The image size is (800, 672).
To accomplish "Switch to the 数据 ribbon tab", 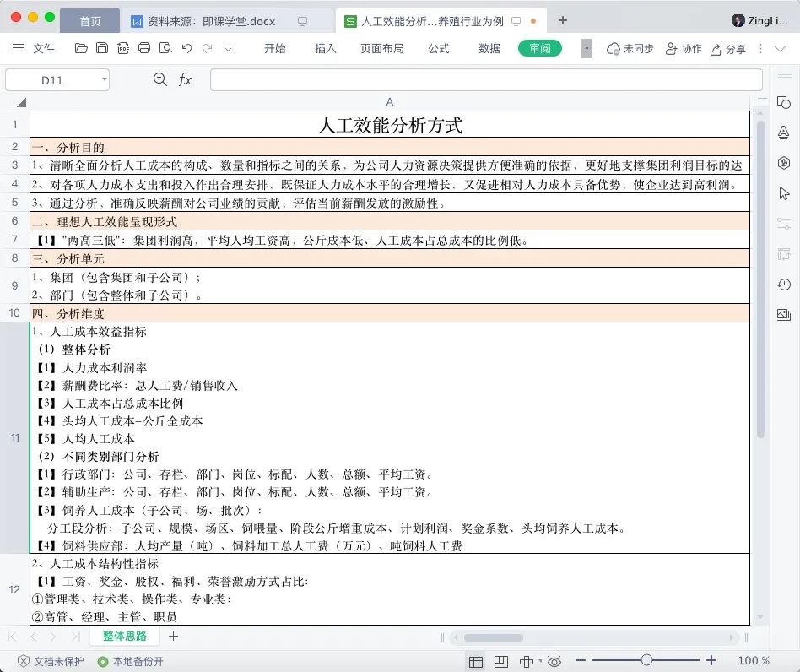I will point(488,48).
